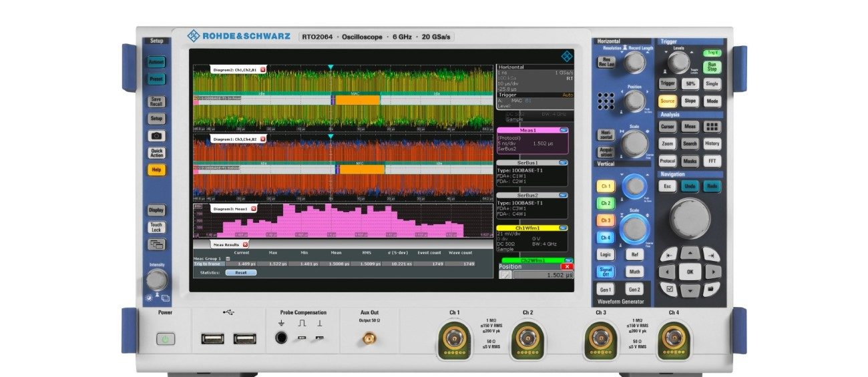868x377 pixels.
Task: Click the Horizontal Position knob
Action: tap(634, 101)
